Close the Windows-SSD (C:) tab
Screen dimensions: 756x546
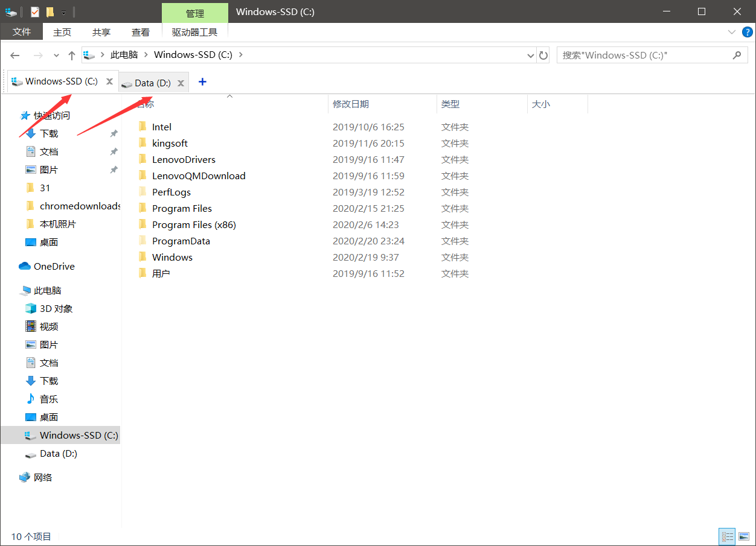(x=109, y=81)
